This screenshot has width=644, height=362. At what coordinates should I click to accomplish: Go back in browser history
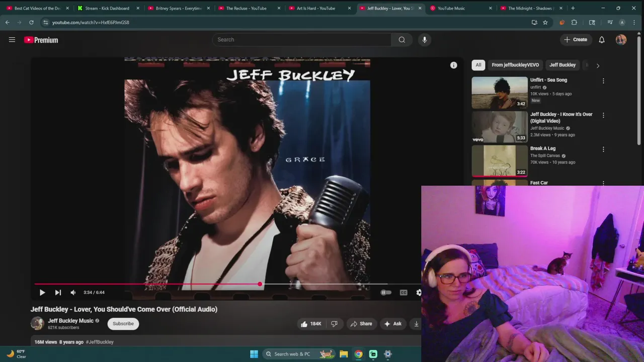pyautogui.click(x=7, y=23)
